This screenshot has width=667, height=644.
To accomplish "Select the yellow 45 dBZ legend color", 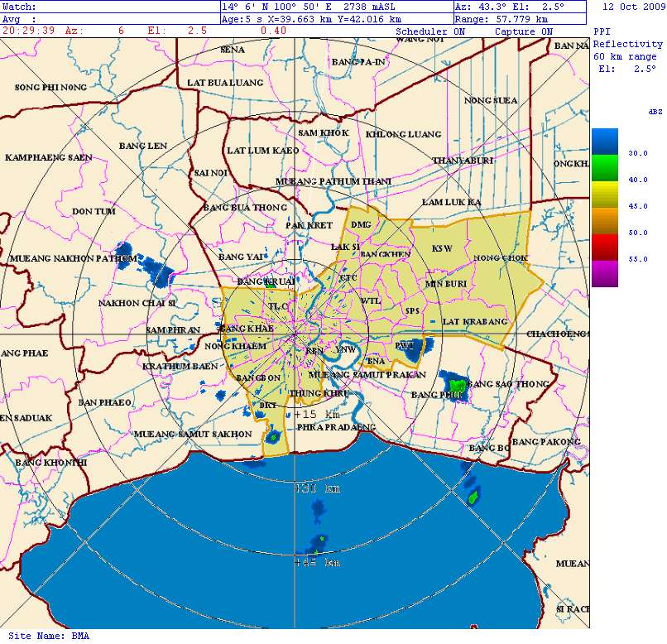I will point(604,195).
